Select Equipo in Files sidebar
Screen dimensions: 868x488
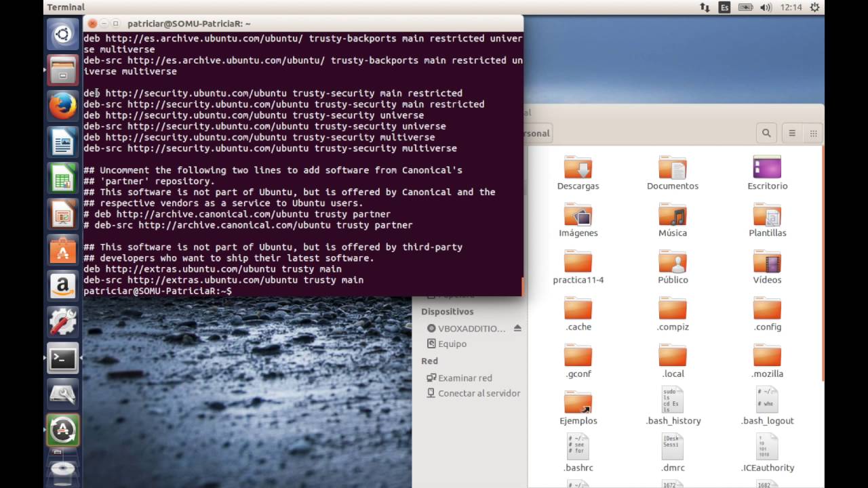pos(448,344)
